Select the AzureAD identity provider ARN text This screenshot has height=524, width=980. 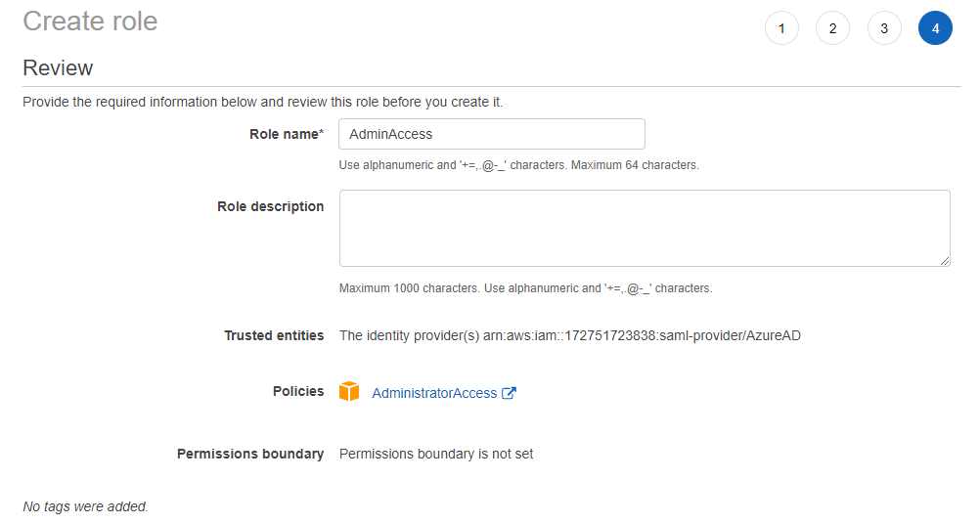[569, 335]
